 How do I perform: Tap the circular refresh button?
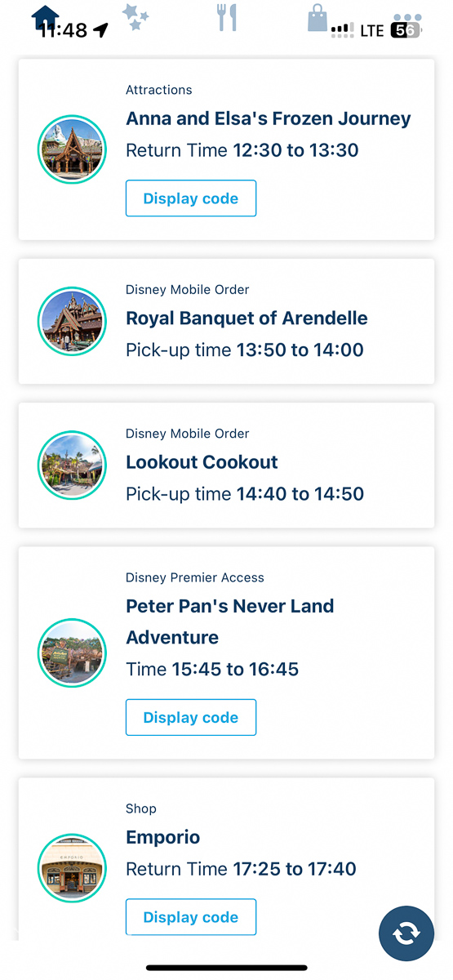click(406, 933)
